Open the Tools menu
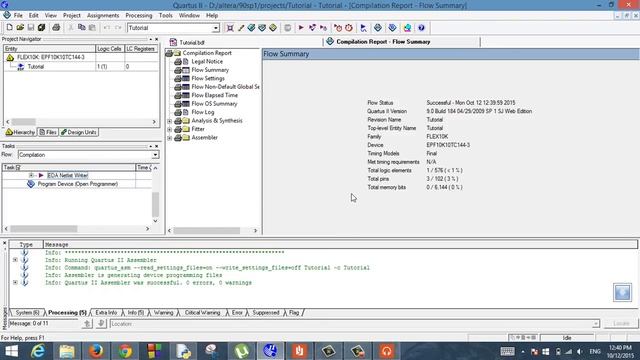The width and height of the screenshot is (640, 360). click(165, 16)
